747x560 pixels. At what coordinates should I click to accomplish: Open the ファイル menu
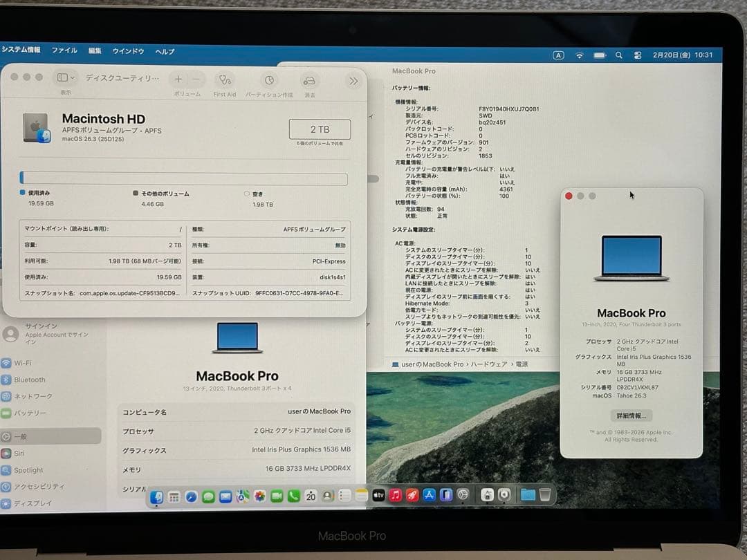coord(66,50)
